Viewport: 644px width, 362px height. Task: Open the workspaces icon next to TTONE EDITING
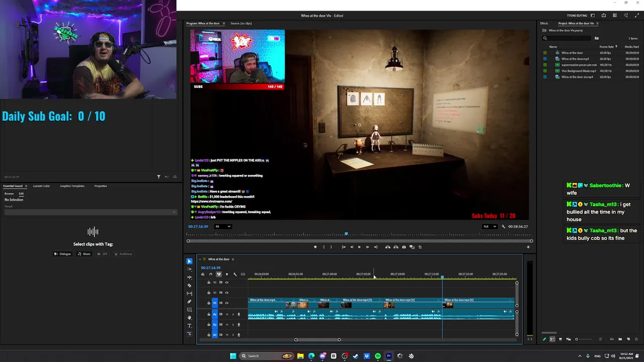593,16
